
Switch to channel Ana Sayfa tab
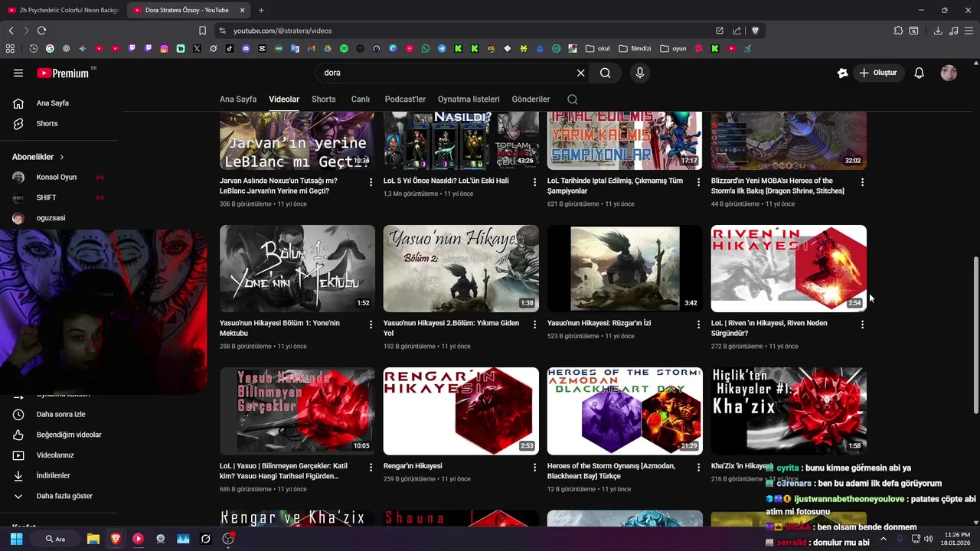pos(238,99)
